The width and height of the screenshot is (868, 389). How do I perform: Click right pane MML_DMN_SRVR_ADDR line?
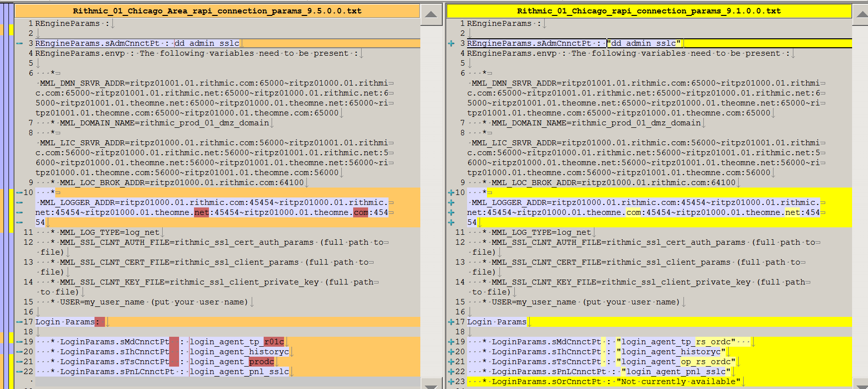coord(646,83)
